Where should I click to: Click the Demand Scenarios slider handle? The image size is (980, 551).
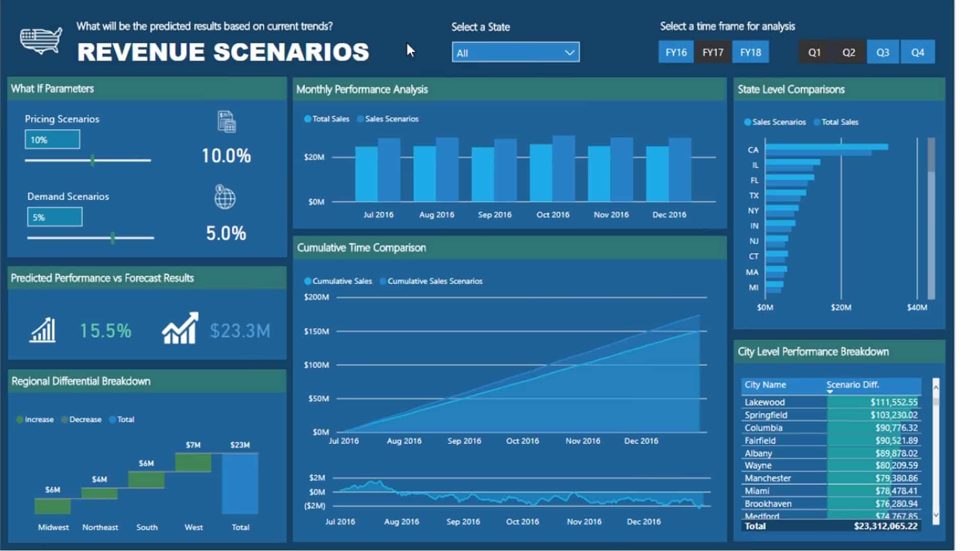coord(112,237)
